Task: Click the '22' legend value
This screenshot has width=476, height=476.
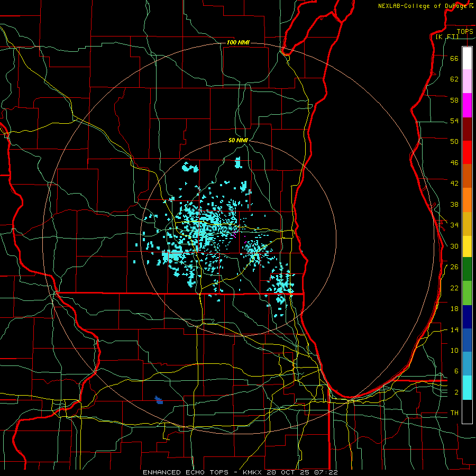Action: tap(454, 288)
